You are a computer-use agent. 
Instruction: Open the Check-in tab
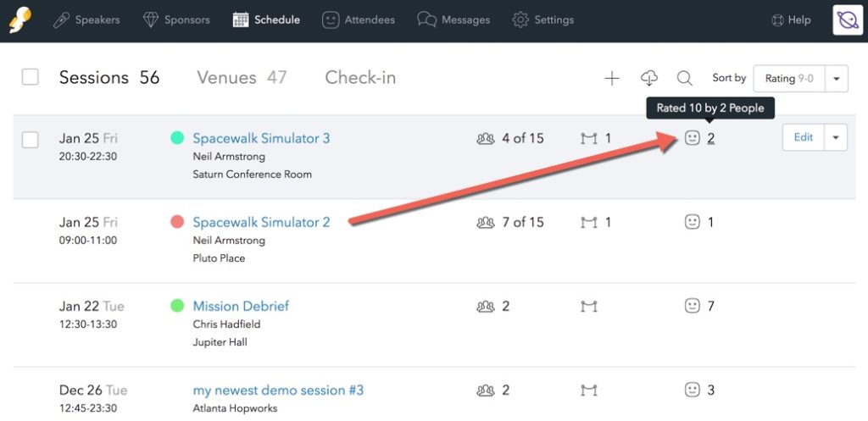click(x=360, y=77)
